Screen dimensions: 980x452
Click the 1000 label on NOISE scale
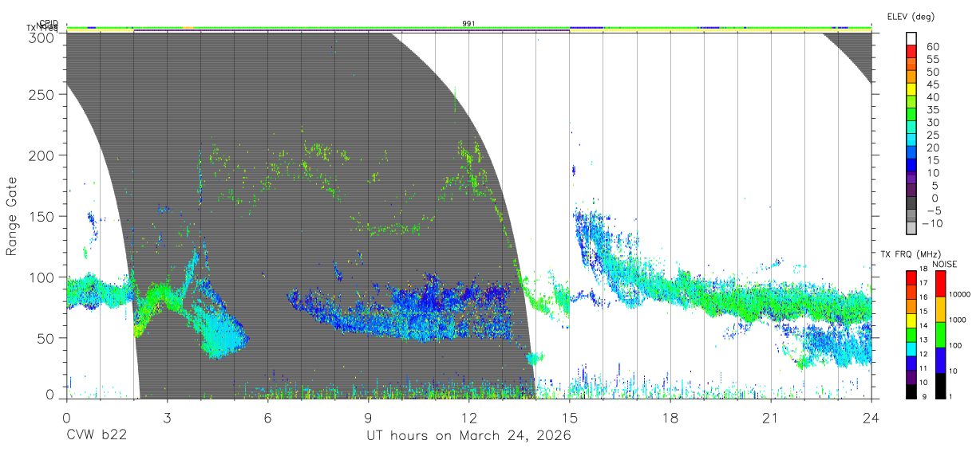point(958,320)
